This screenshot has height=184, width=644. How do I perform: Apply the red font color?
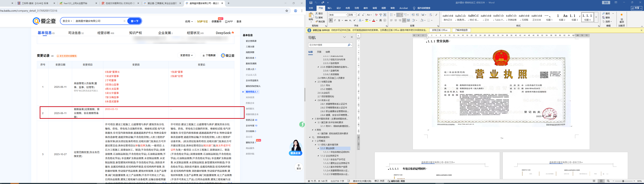[x=374, y=20]
